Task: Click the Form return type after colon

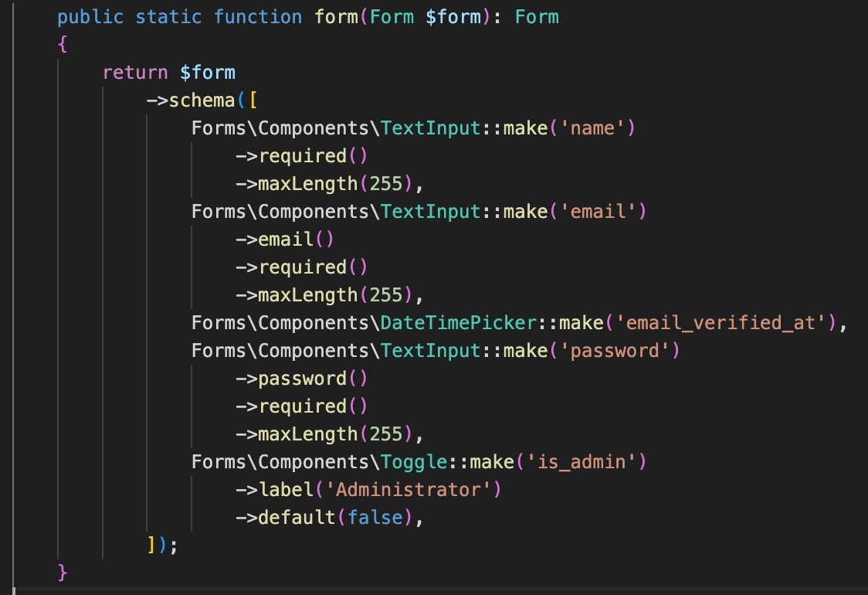Action: coord(536,17)
